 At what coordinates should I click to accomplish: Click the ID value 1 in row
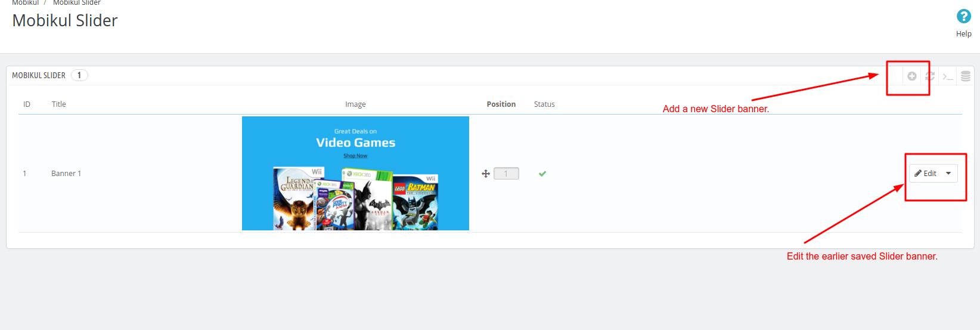pyautogui.click(x=24, y=173)
